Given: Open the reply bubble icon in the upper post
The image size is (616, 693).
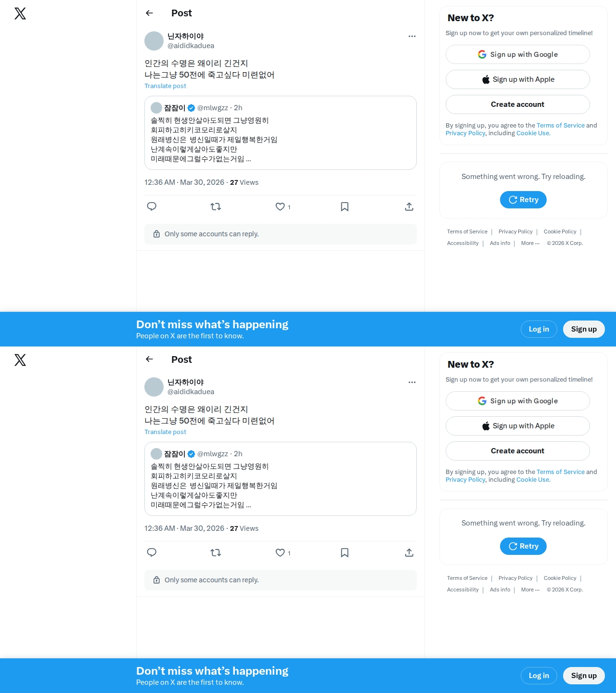Looking at the screenshot, I should [x=152, y=206].
